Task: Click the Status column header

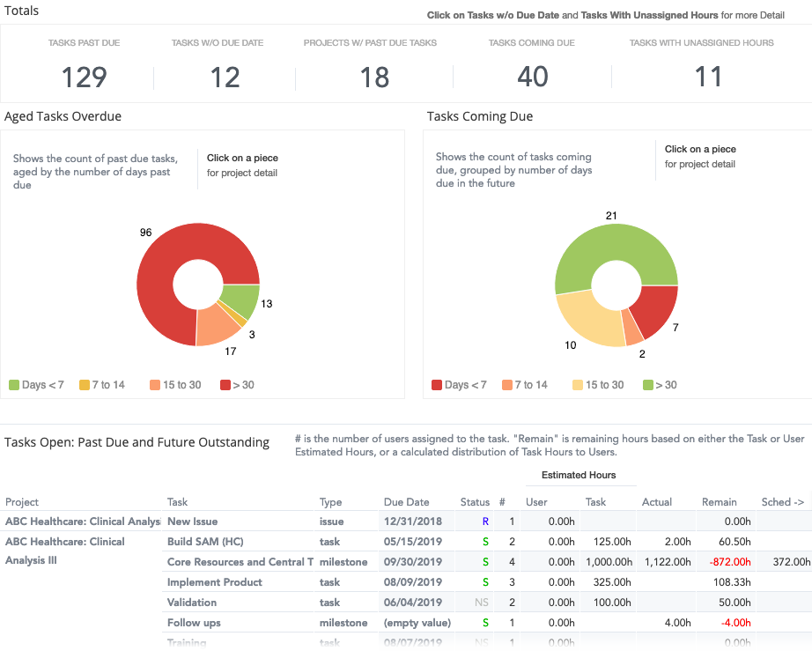Action: coord(475,502)
